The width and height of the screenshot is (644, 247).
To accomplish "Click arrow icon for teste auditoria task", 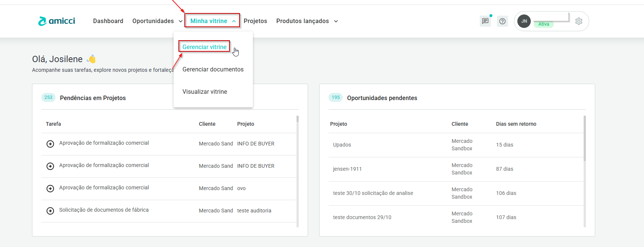I will pos(50,211).
